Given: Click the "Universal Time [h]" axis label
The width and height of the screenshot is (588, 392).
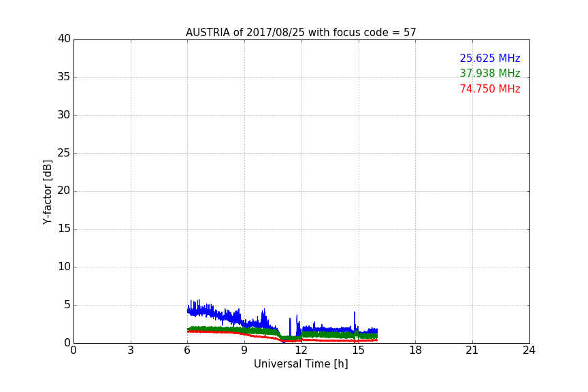Looking at the screenshot, I should tap(301, 364).
